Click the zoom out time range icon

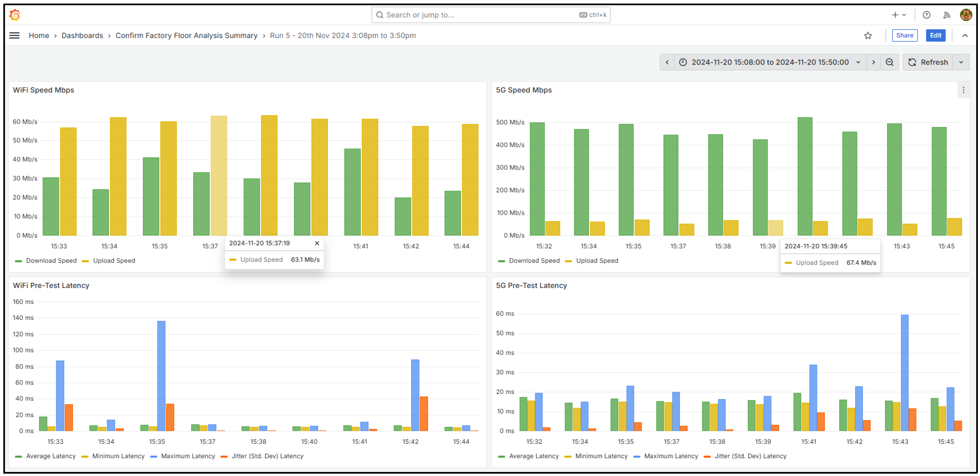pos(890,62)
